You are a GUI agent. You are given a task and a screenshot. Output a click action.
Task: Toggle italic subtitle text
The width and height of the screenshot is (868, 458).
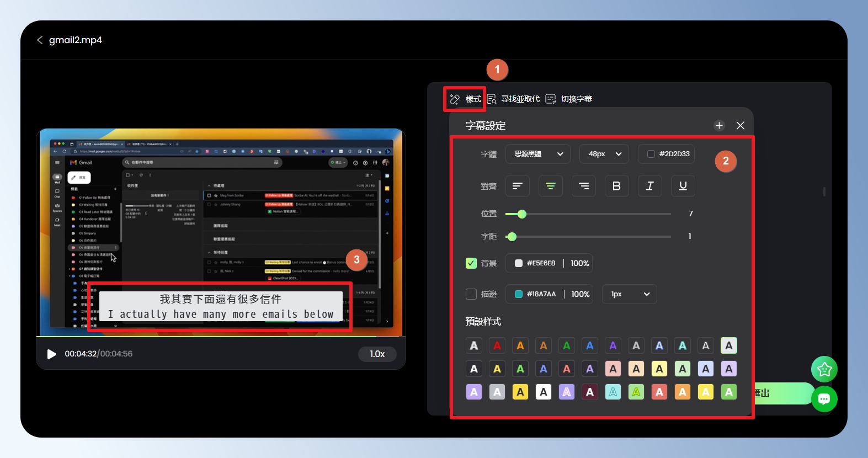coord(649,186)
